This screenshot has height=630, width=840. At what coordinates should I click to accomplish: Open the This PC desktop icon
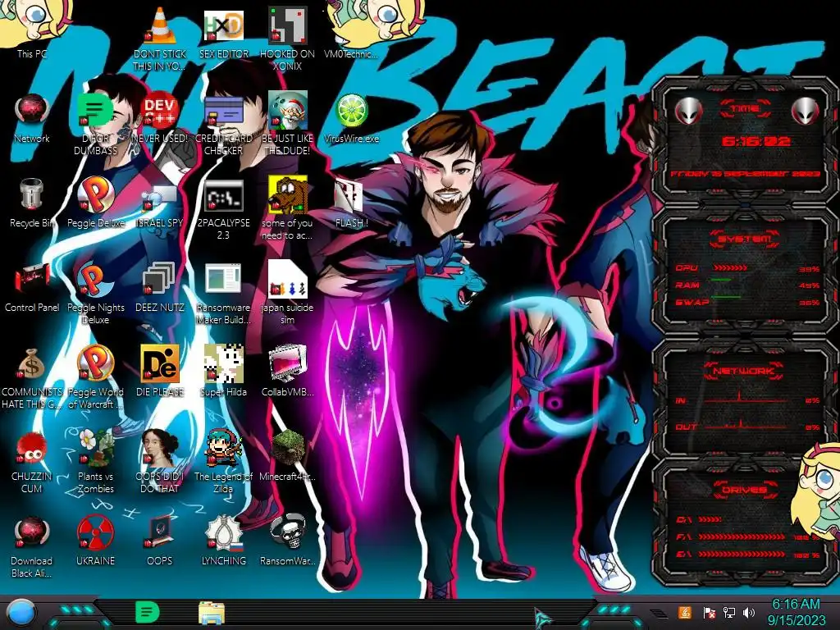(x=32, y=30)
